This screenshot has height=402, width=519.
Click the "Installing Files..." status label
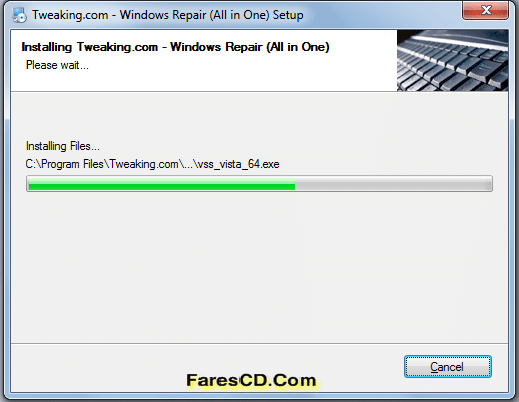63,146
